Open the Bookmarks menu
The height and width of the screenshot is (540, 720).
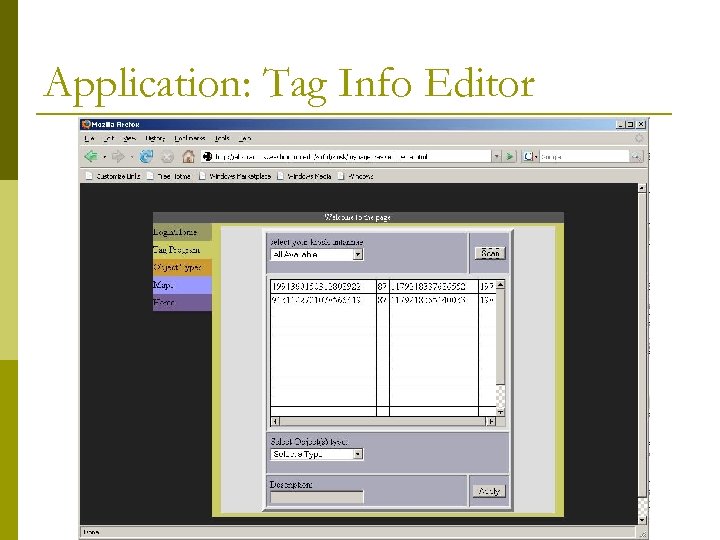[x=189, y=138]
